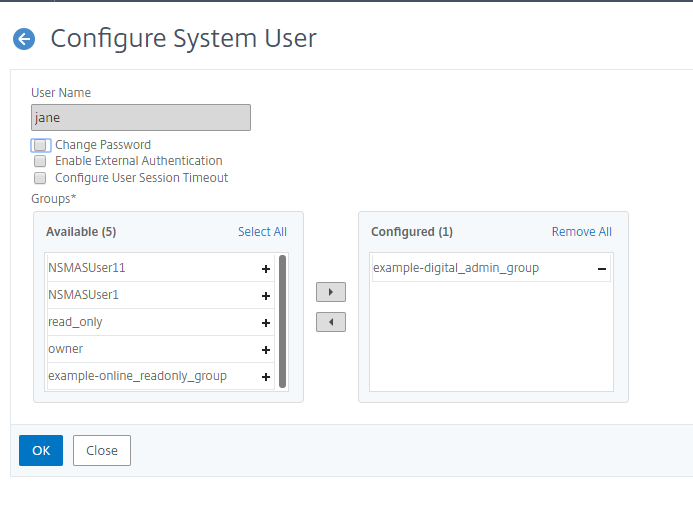Toggle Enable External Authentication checkbox

click(x=40, y=161)
